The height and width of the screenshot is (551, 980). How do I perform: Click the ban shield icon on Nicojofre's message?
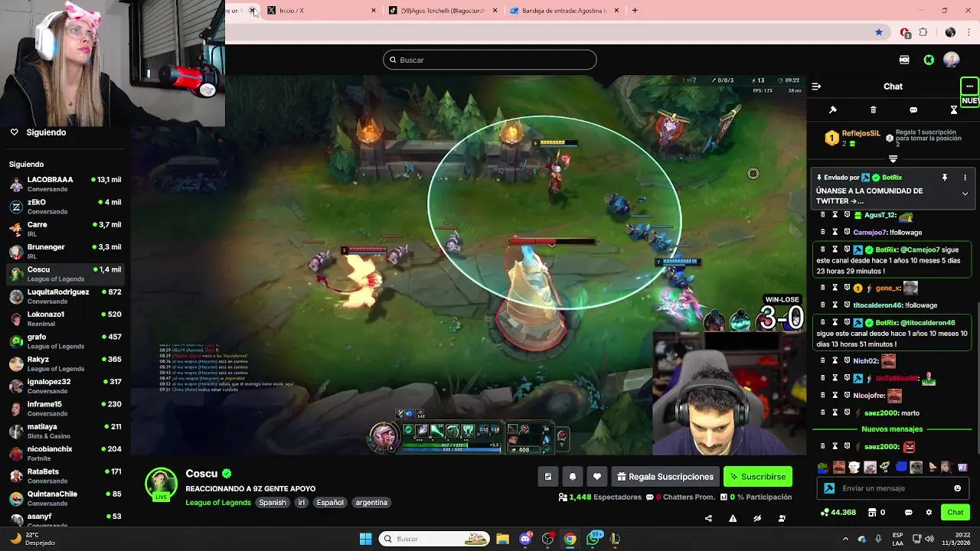(848, 396)
